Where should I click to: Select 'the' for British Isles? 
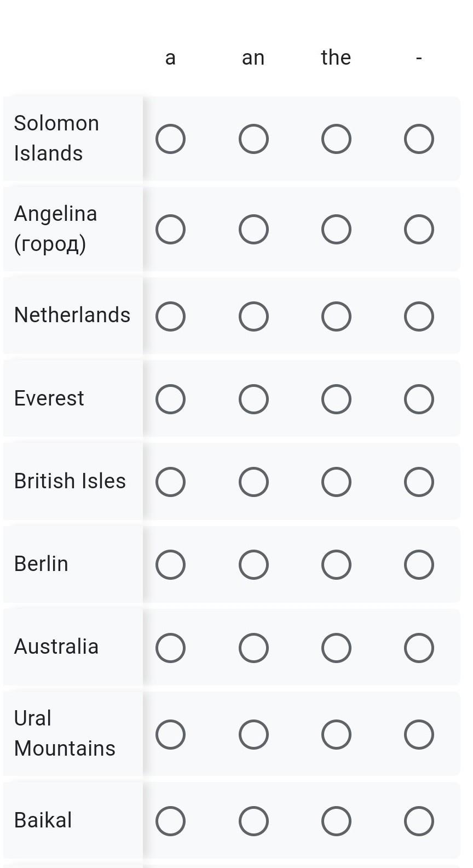coord(336,482)
